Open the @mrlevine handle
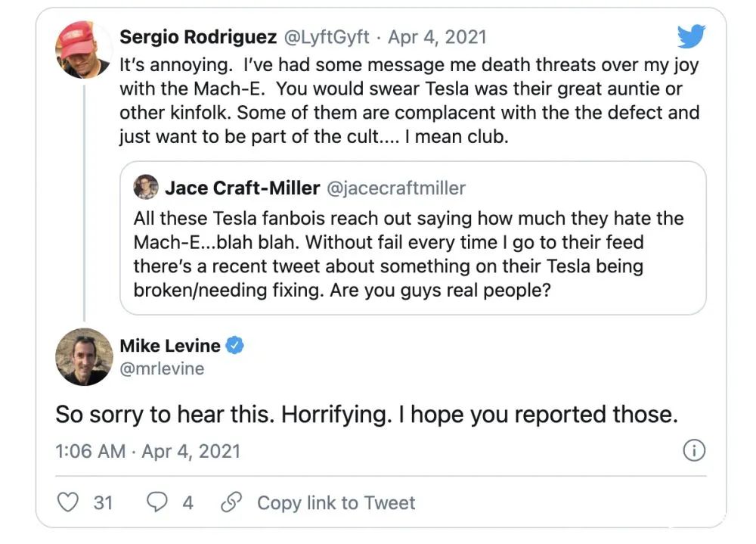The width and height of the screenshot is (756, 544). tap(162, 368)
